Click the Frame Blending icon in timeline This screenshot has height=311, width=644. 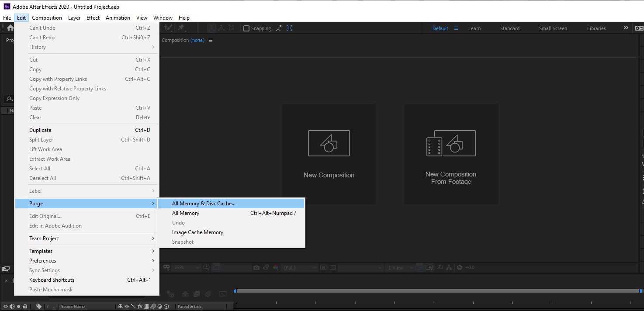tap(197, 294)
